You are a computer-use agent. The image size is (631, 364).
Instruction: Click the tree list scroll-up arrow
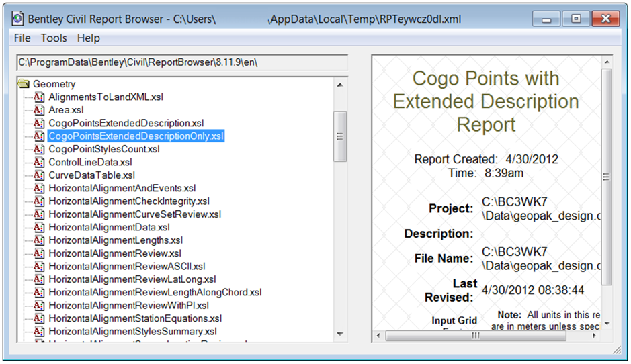click(340, 85)
